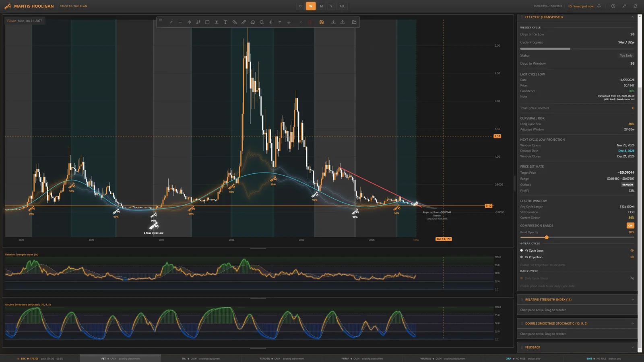Viewport: 644px width, 362px height.
Task: Grab the drawing toolbar drag handle
Action: [x=161, y=19]
